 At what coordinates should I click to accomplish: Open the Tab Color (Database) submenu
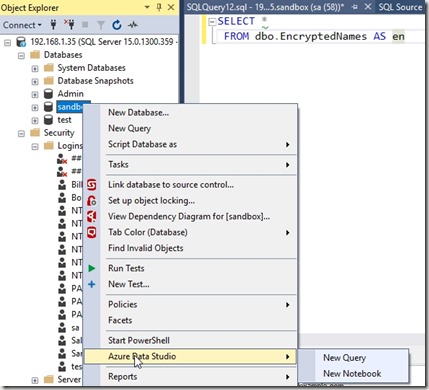point(190,232)
